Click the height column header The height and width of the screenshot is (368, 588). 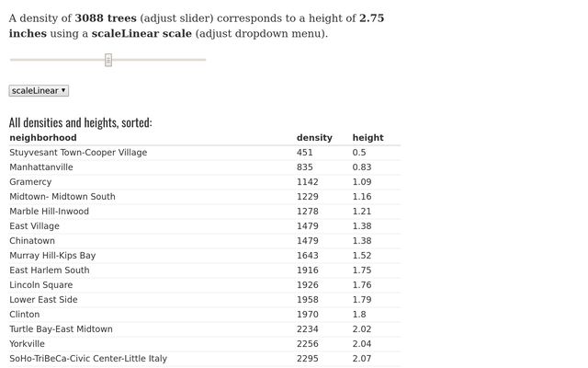[367, 138]
